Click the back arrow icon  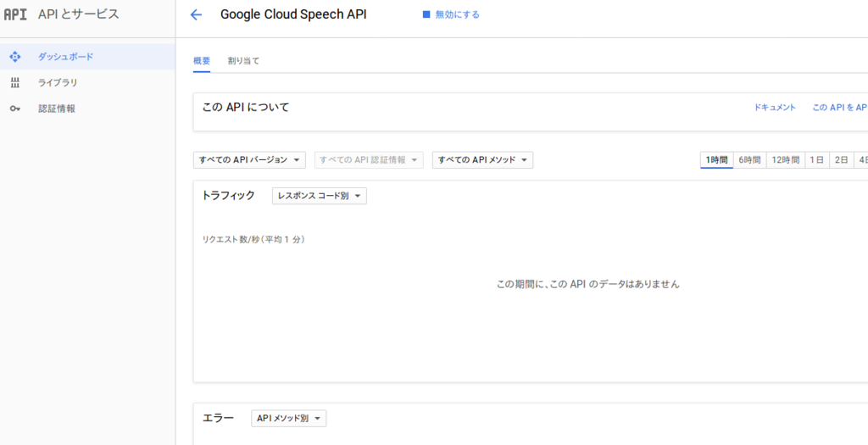coord(196,15)
